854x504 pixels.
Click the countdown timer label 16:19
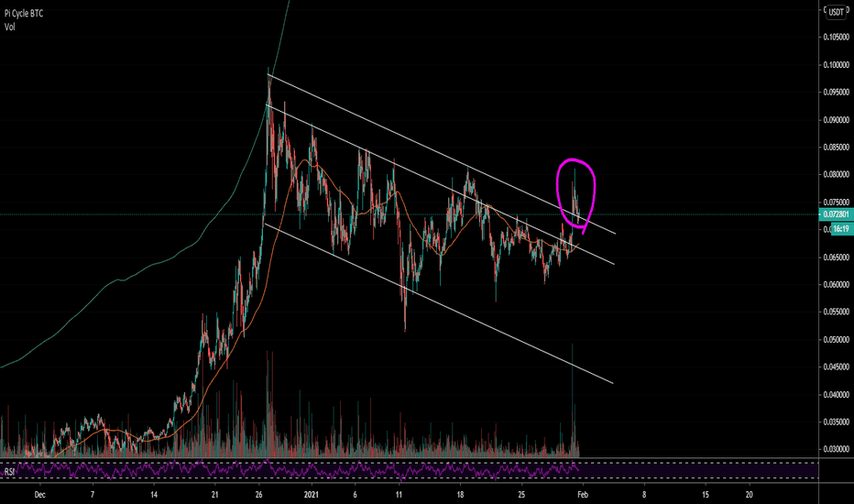tap(841, 229)
